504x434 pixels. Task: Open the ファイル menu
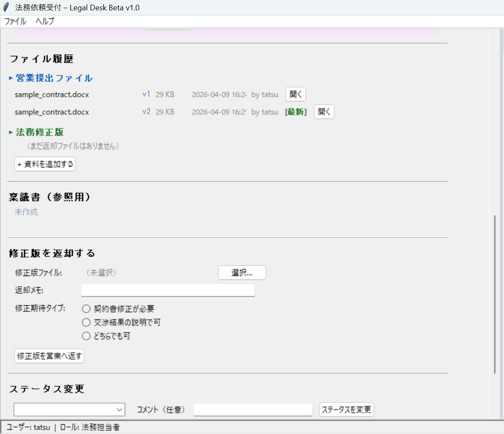[x=15, y=21]
